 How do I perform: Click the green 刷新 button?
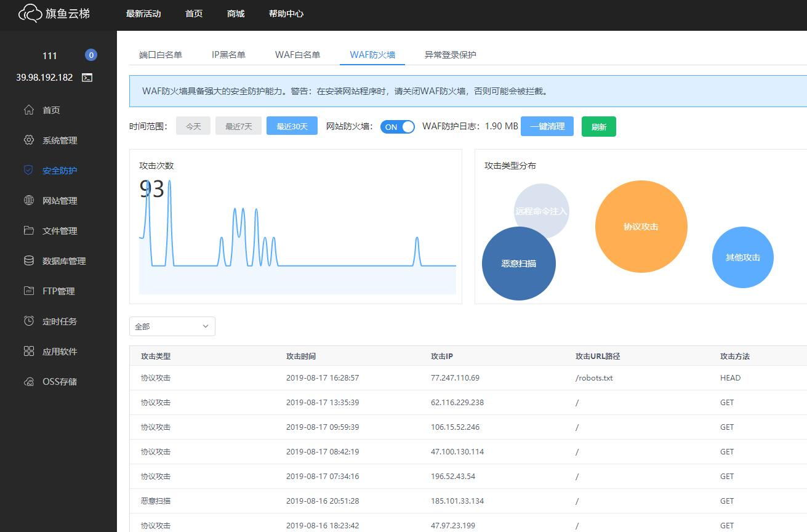pos(599,127)
